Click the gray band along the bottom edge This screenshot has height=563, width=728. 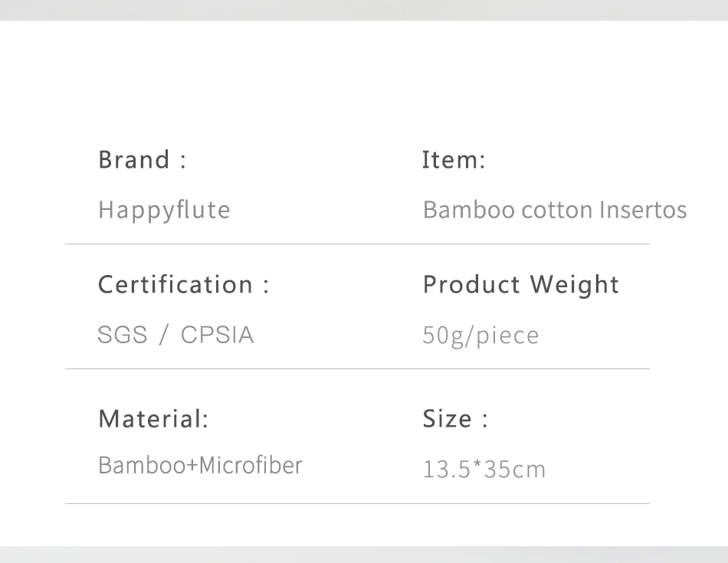tap(364, 554)
